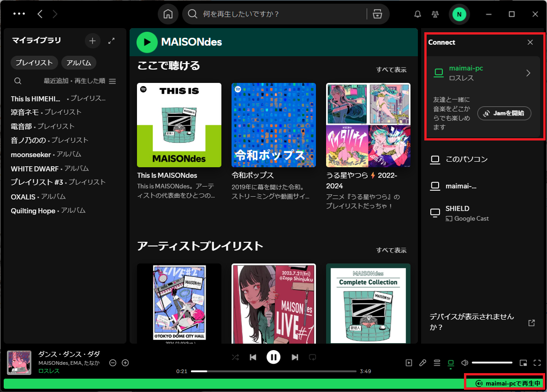Open the 令和ポップス playlist cover
The height and width of the screenshot is (392, 547).
(274, 125)
